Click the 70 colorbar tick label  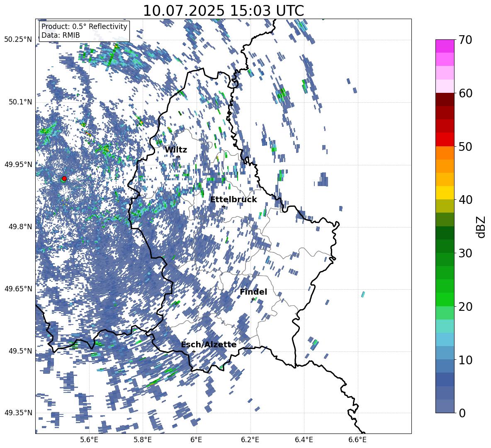tap(465, 40)
